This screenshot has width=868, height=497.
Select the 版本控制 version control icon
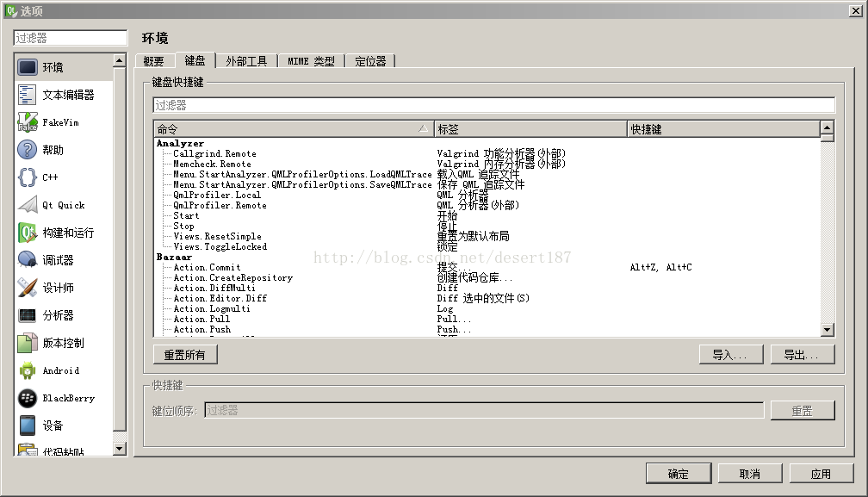tap(28, 343)
